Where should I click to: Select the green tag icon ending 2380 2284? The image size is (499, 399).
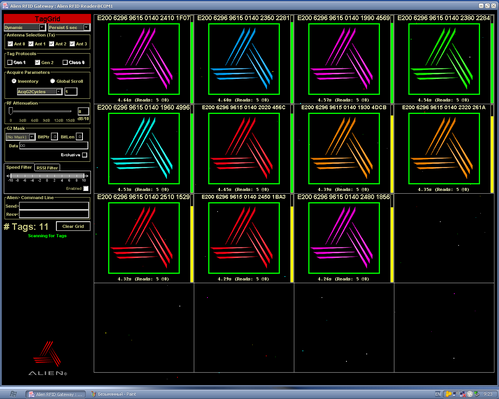click(444, 59)
